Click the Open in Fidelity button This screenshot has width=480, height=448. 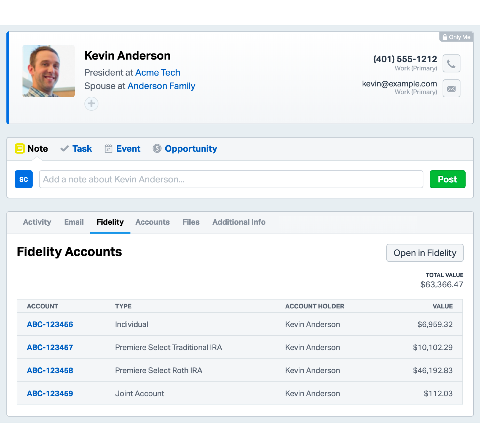click(x=425, y=253)
